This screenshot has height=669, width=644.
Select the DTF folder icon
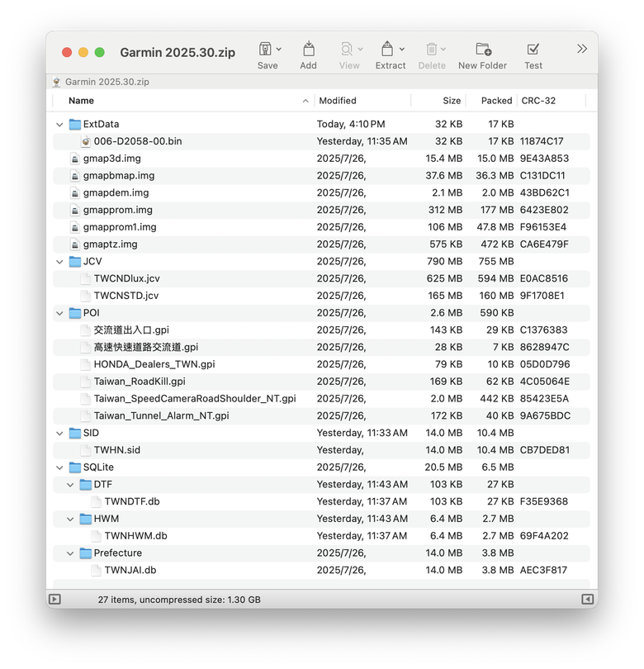[86, 484]
